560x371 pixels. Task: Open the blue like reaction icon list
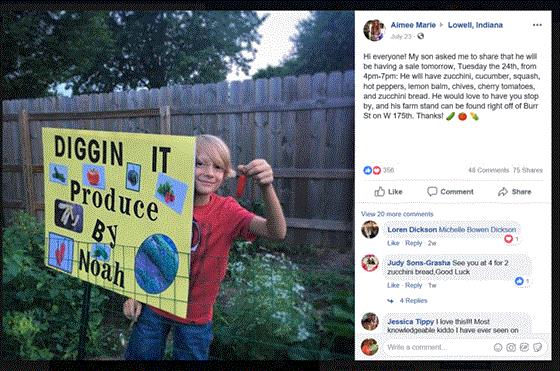coord(368,170)
